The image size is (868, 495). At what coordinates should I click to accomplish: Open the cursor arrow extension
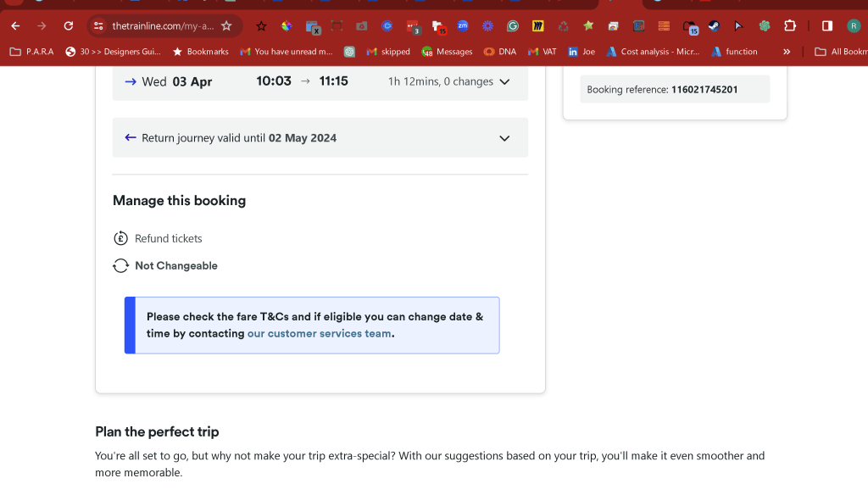click(x=738, y=26)
